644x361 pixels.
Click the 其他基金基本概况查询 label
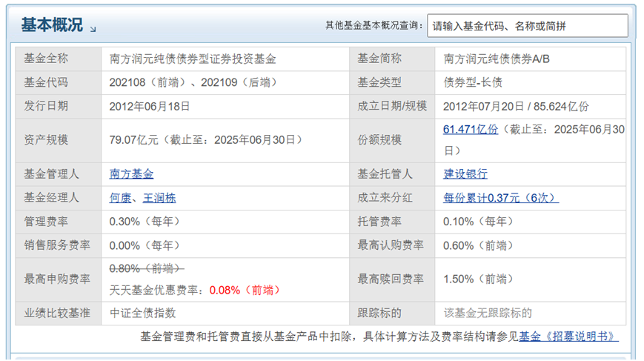tap(374, 25)
